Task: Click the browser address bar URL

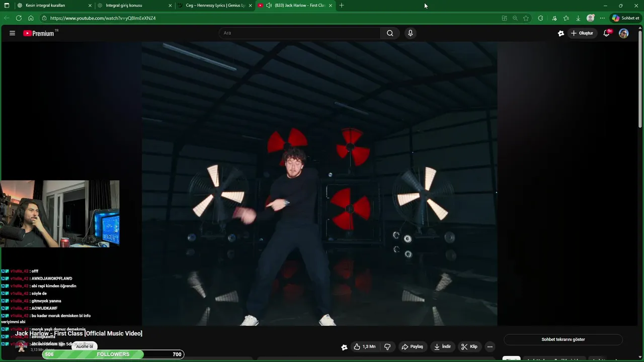Action: pos(103,18)
